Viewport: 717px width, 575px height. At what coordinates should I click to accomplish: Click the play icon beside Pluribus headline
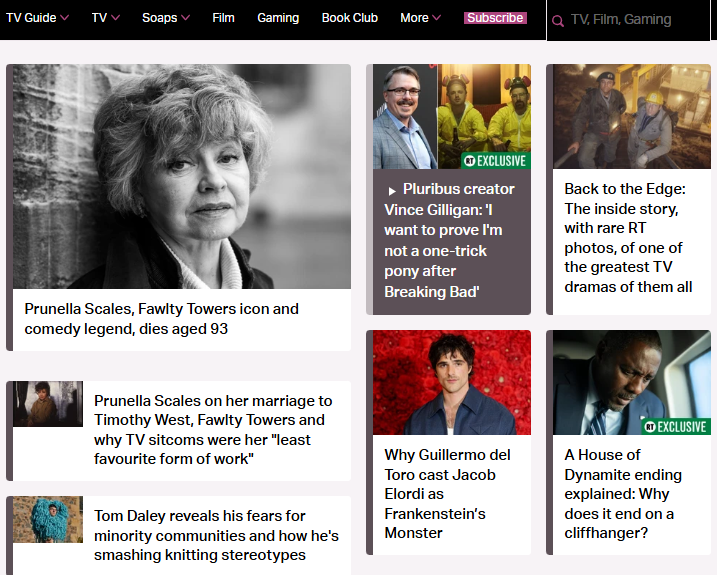point(392,190)
